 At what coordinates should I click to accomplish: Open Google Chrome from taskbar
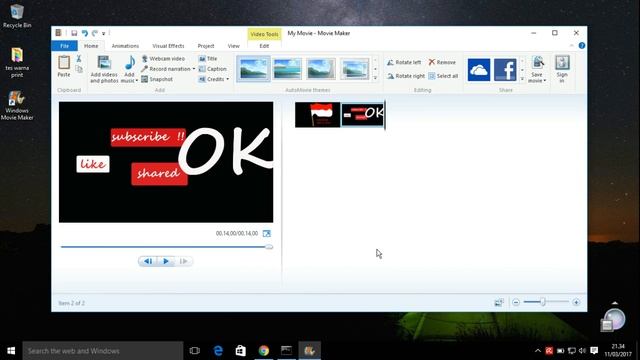(264, 351)
